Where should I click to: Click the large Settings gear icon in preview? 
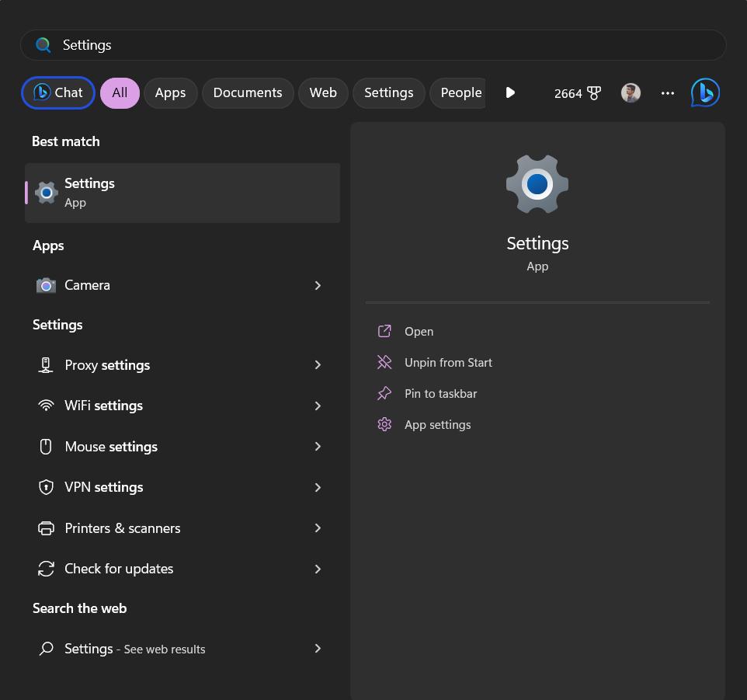pyautogui.click(x=537, y=184)
